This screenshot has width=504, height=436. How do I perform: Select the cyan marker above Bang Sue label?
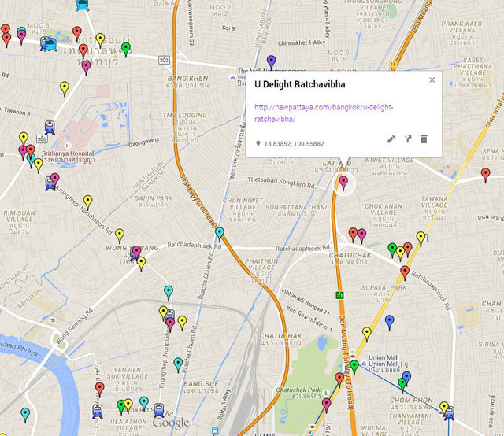coord(178,365)
